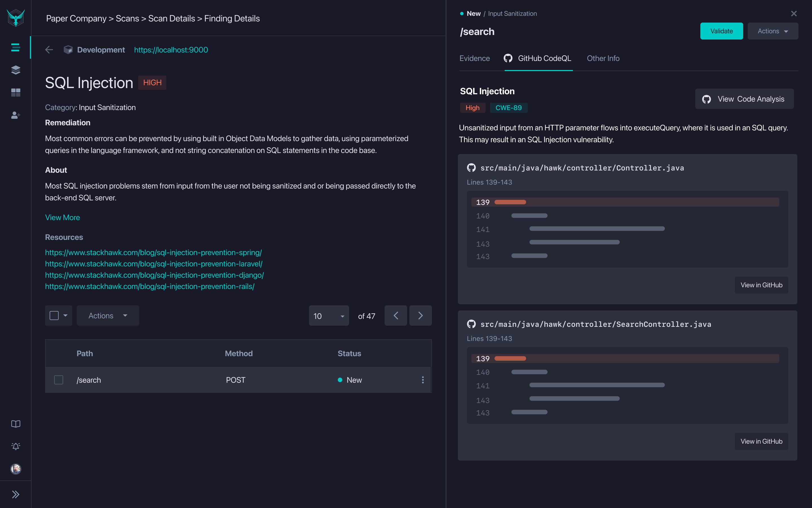Open the sql-injection-prevention-django link
This screenshot has height=508, width=812.
(154, 275)
